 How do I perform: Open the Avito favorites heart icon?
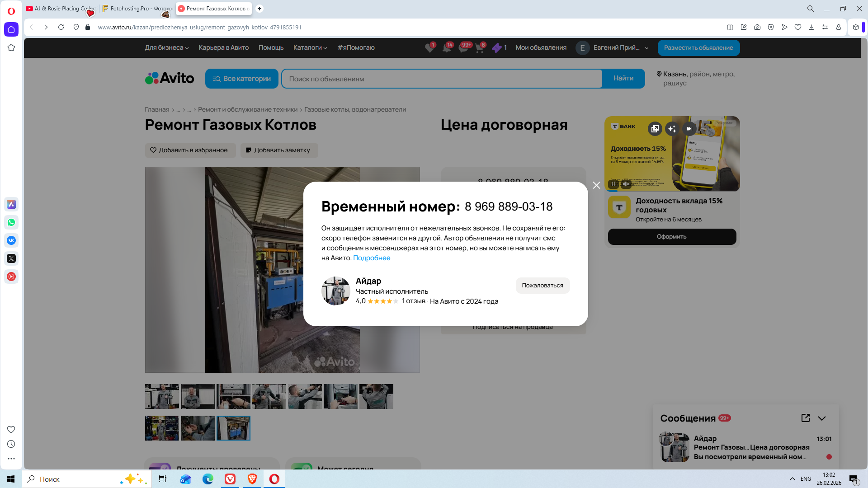coord(429,48)
